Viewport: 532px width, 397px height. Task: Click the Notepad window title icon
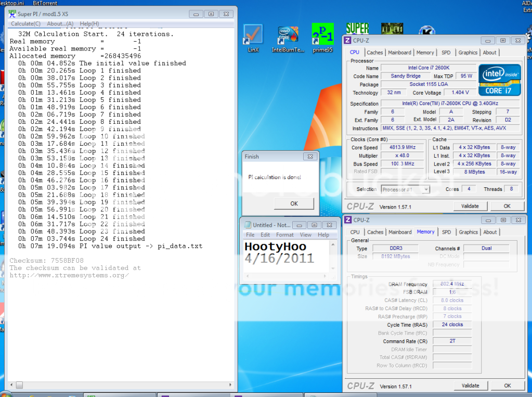[x=248, y=225]
